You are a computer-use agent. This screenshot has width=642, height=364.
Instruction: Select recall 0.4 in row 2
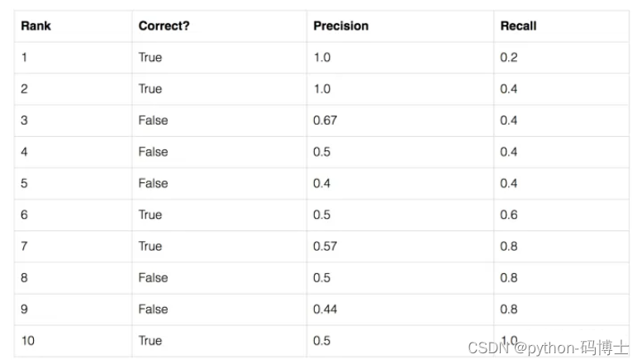(508, 89)
